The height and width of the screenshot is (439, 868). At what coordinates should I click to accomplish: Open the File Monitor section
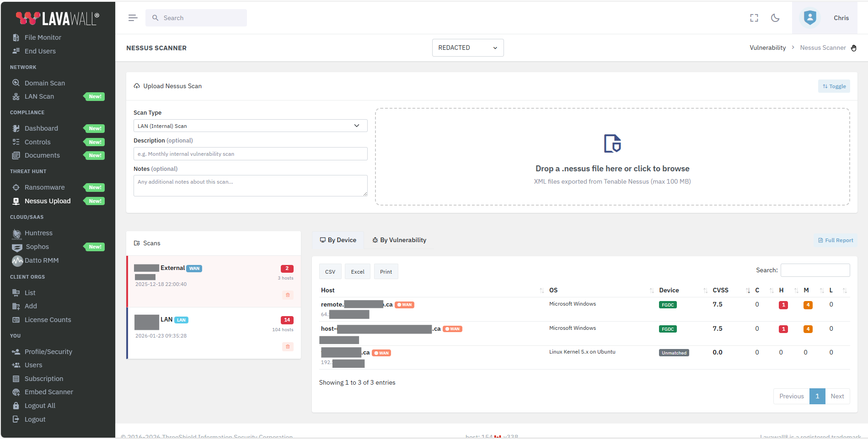43,37
